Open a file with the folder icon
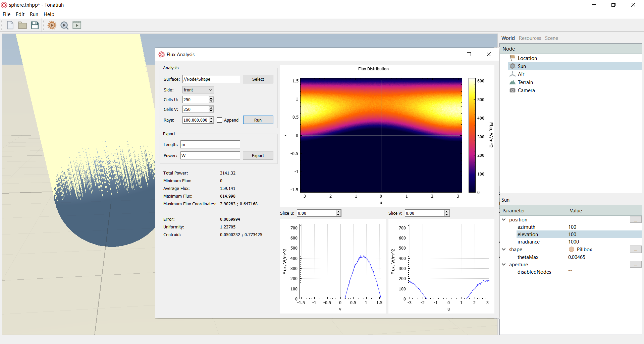Image resolution: width=644 pixels, height=344 pixels. tap(22, 25)
